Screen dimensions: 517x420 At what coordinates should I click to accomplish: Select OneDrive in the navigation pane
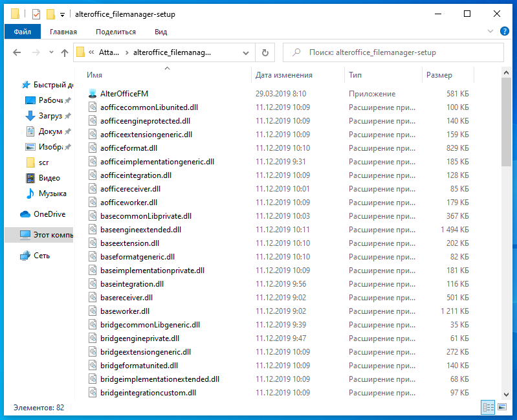(x=43, y=214)
